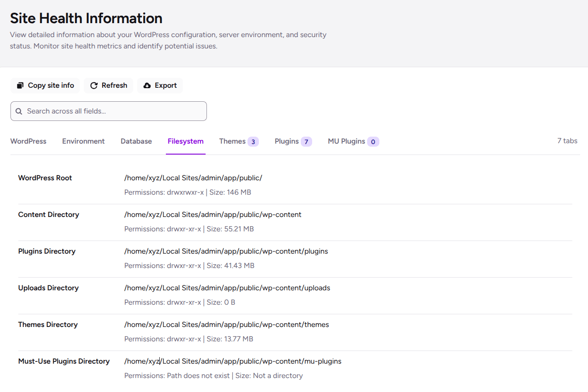Click the circular arrow Refresh icon

pyautogui.click(x=94, y=86)
